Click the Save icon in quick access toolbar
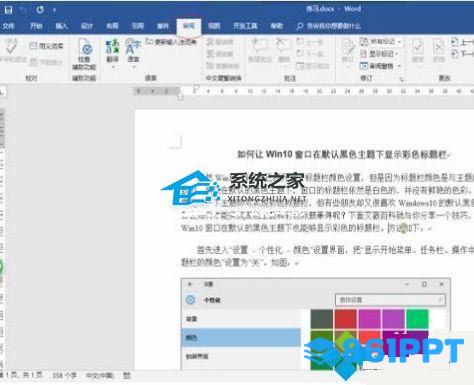The width and height of the screenshot is (474, 385). [x=8, y=9]
